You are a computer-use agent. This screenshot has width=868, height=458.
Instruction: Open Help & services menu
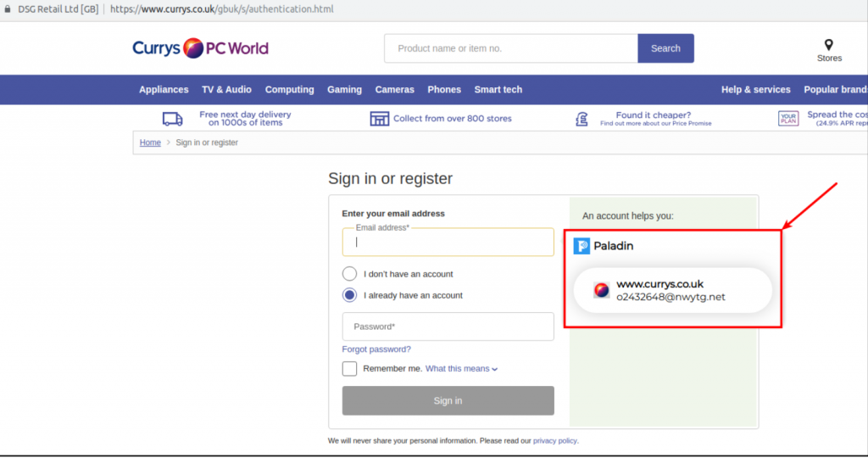(755, 90)
